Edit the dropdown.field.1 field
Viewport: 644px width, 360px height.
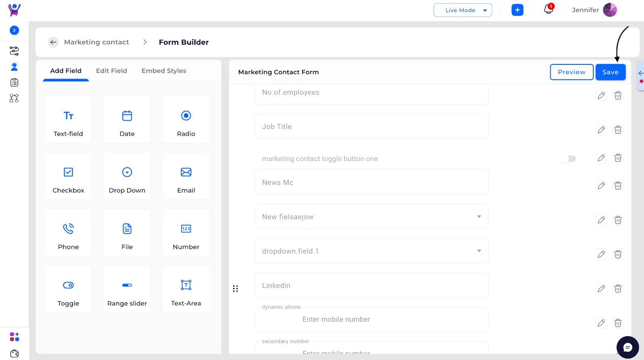coord(601,254)
